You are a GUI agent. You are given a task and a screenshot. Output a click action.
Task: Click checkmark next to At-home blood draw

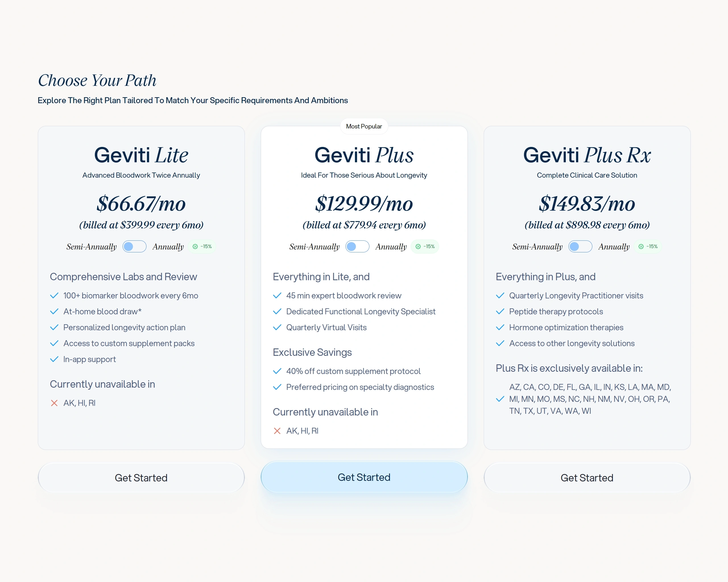tap(54, 311)
